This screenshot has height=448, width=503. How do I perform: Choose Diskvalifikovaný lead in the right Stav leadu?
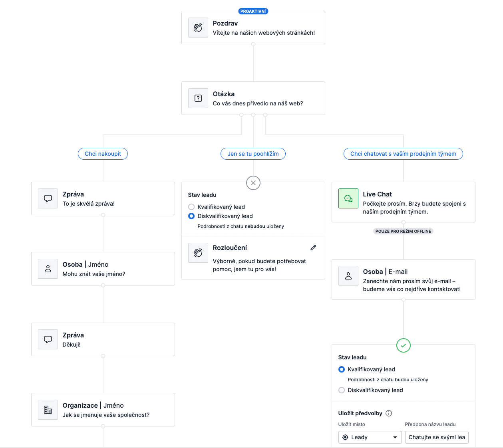pos(342,390)
